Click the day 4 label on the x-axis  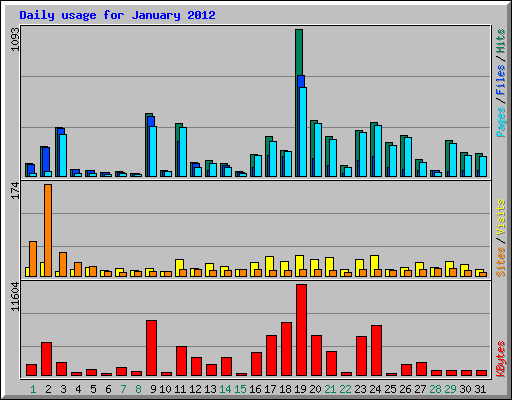pyautogui.click(x=78, y=389)
